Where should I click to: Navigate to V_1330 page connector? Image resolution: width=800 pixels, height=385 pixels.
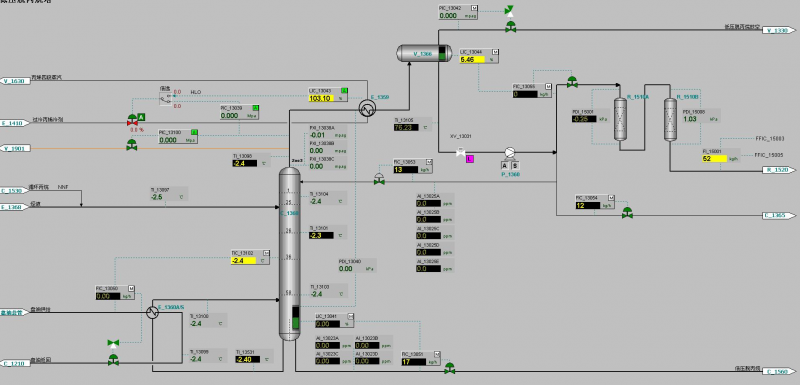click(779, 30)
